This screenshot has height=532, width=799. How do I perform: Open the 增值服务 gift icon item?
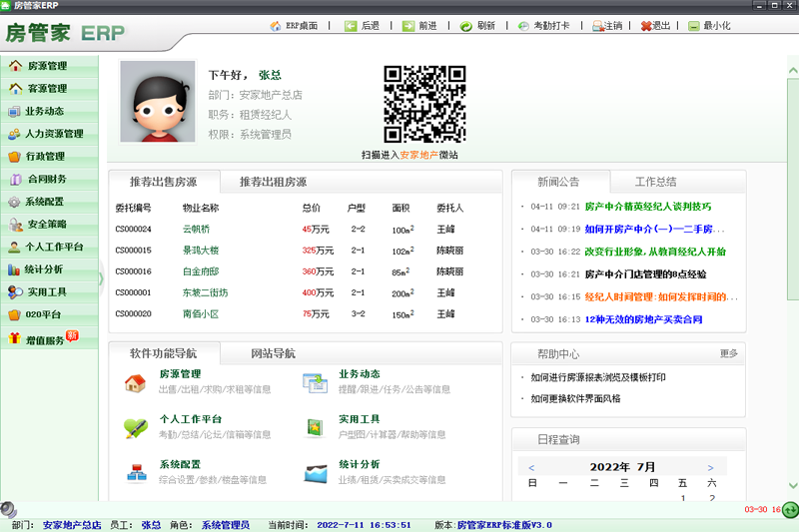click(15, 339)
